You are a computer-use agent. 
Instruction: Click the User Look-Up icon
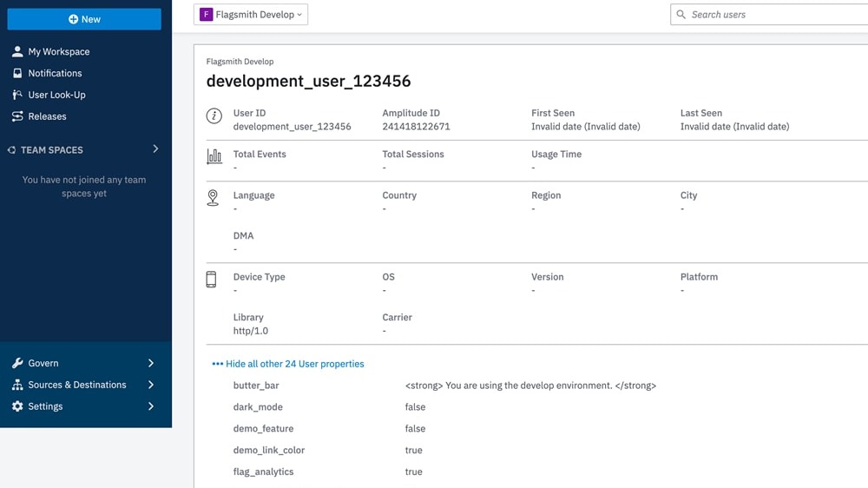17,95
